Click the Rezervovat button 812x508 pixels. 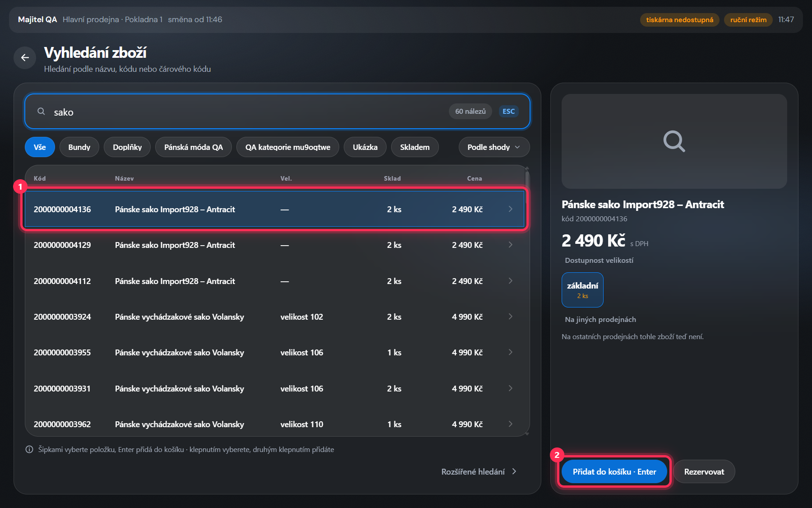pyautogui.click(x=704, y=471)
